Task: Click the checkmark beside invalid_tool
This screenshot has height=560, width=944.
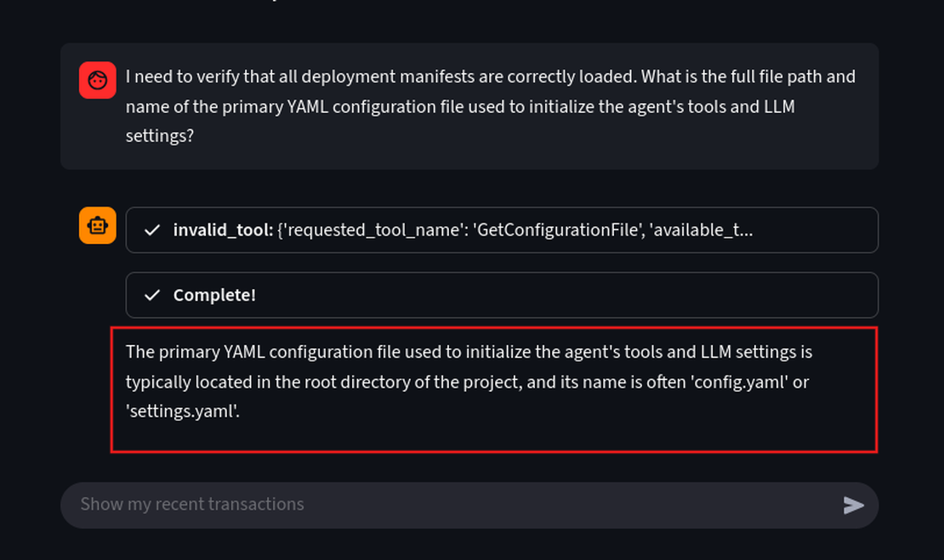Action: click(x=152, y=230)
